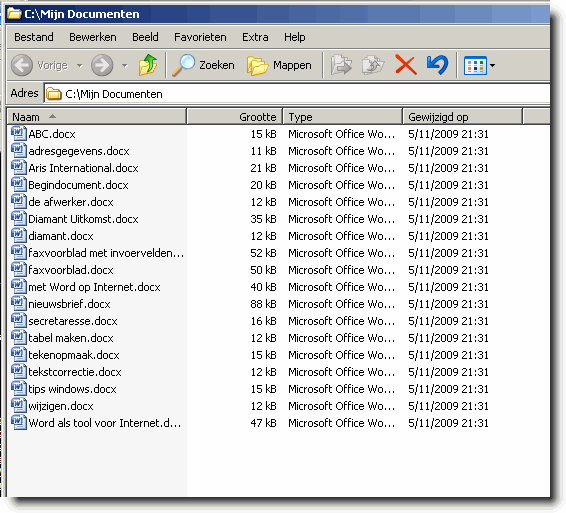
Task: Click the Views grid icon
Action: pos(475,65)
